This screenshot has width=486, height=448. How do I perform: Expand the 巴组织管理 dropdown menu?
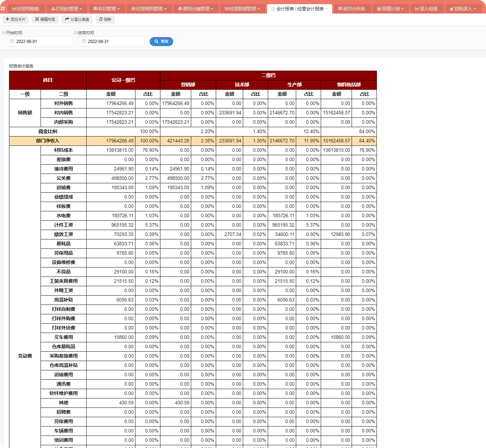tap(67, 9)
